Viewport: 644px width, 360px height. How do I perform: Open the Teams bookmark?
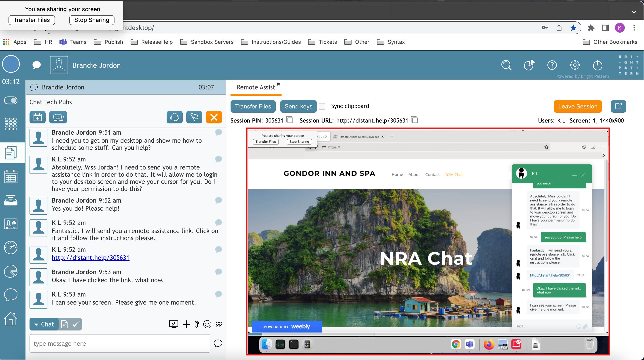click(73, 42)
